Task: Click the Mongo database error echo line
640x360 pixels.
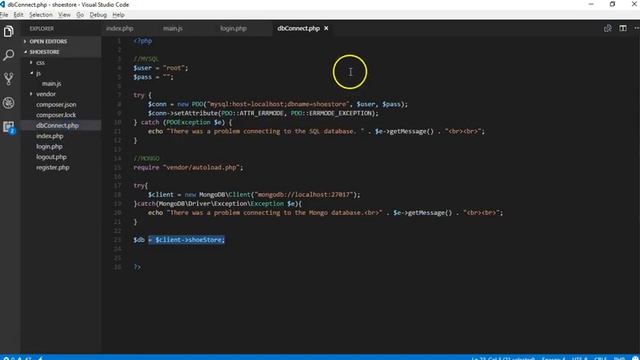Action: [325, 213]
